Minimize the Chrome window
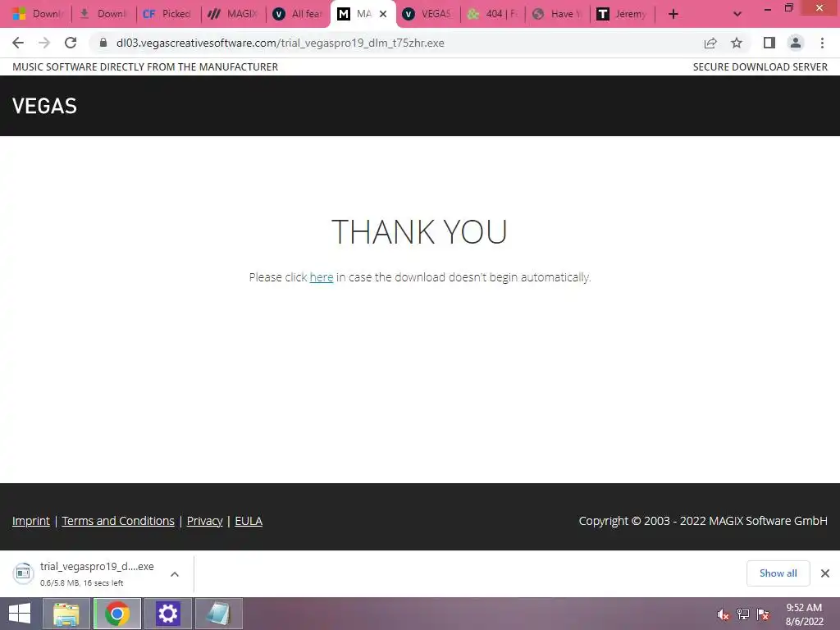 pyautogui.click(x=768, y=8)
